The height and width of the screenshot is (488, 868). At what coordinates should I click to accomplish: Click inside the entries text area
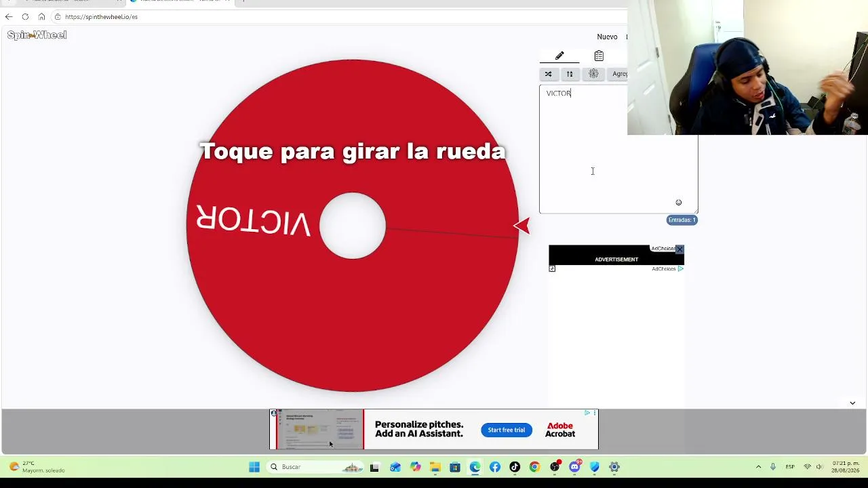coord(618,149)
